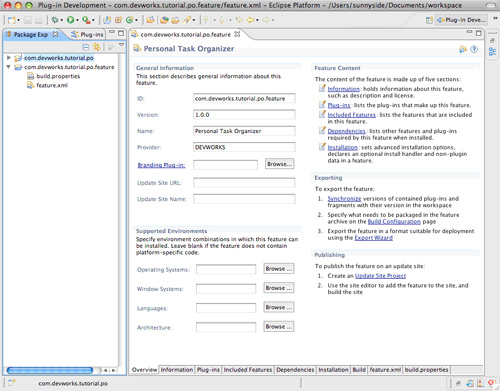Click the Synchronize link under Exporting
Screen dimensions: 500x391
click(x=344, y=199)
